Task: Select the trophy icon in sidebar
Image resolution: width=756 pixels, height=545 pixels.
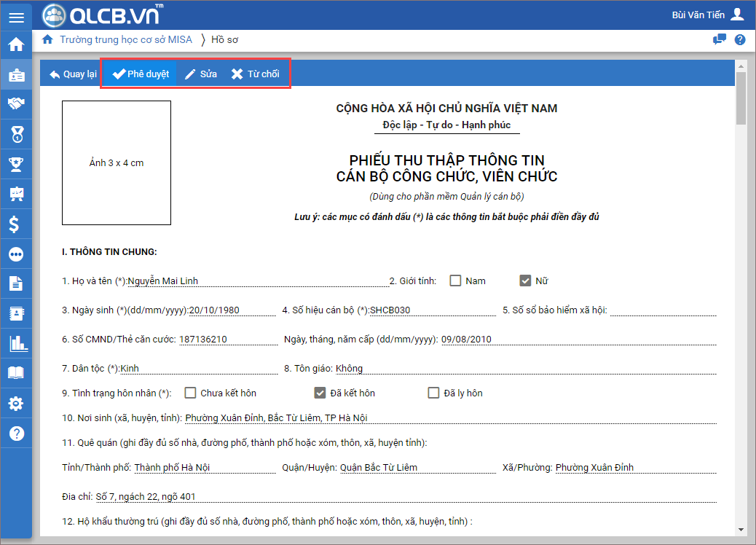Action: click(15, 164)
